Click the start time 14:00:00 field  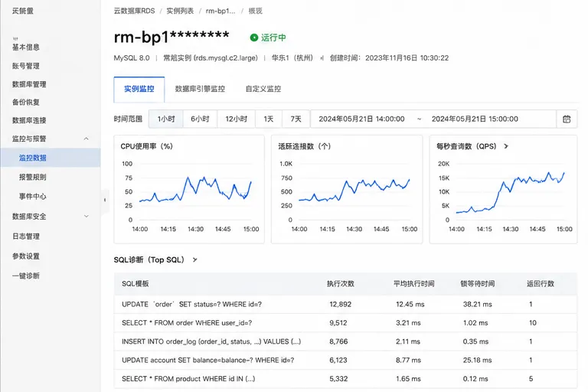(361, 119)
